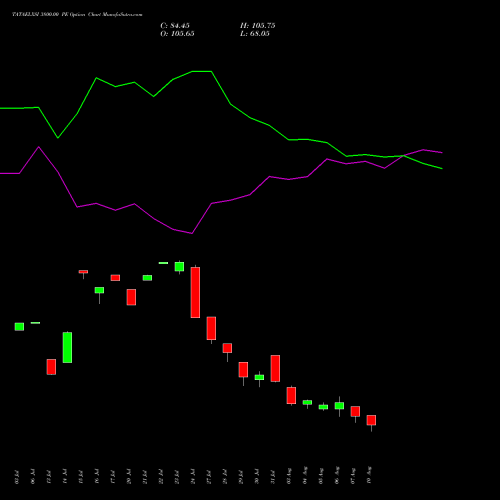Select the first green candle above 03 Jul
The width and height of the screenshot is (500, 500).
point(19,327)
